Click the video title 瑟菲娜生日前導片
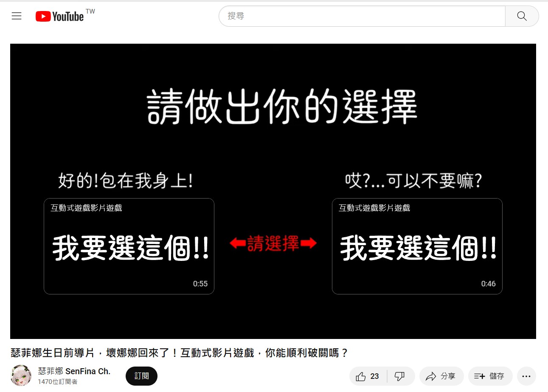Screen dimensions: 548x392 pyautogui.click(x=179, y=353)
